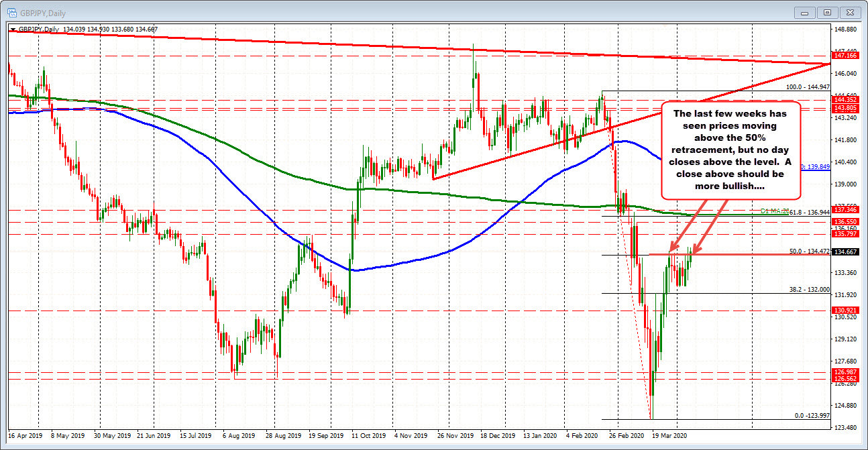Click the 139.000 value on price axis
Screen dimensions: 868x450
pyautogui.click(x=846, y=184)
